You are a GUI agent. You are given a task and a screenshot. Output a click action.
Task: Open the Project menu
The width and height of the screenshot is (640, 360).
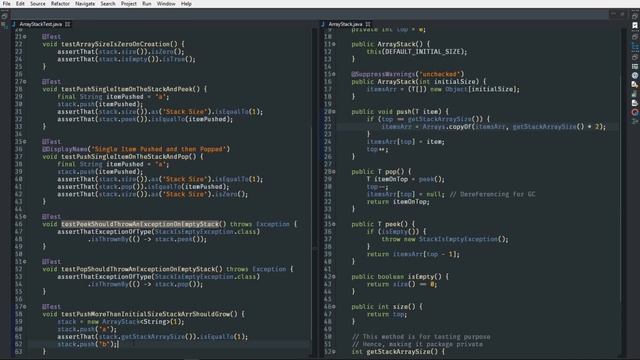[x=129, y=4]
